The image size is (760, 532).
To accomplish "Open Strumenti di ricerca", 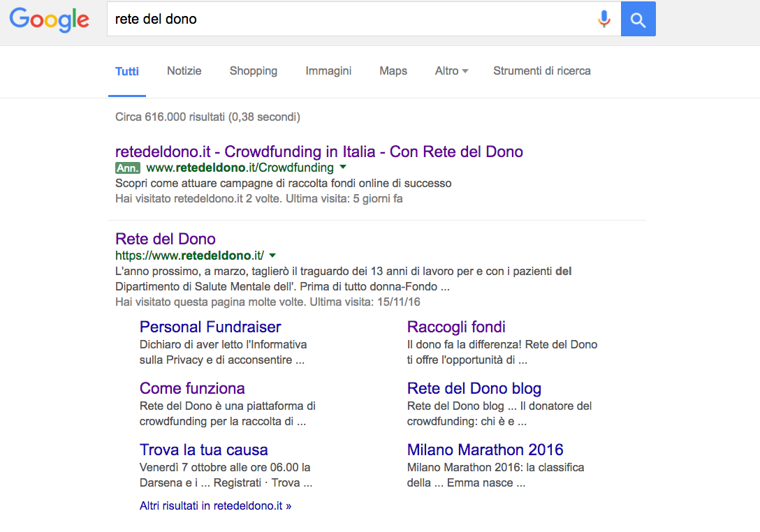I will 542,71.
